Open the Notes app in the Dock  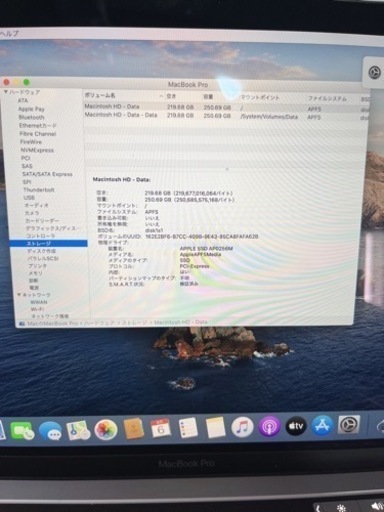[x=215, y=428]
